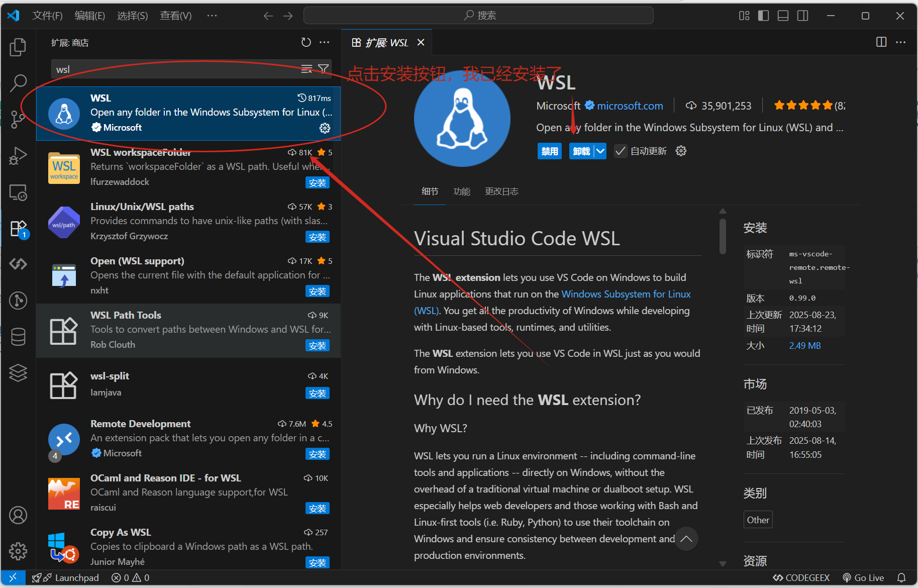The image size is (918, 588).
Task: Open the View menu
Action: click(175, 16)
